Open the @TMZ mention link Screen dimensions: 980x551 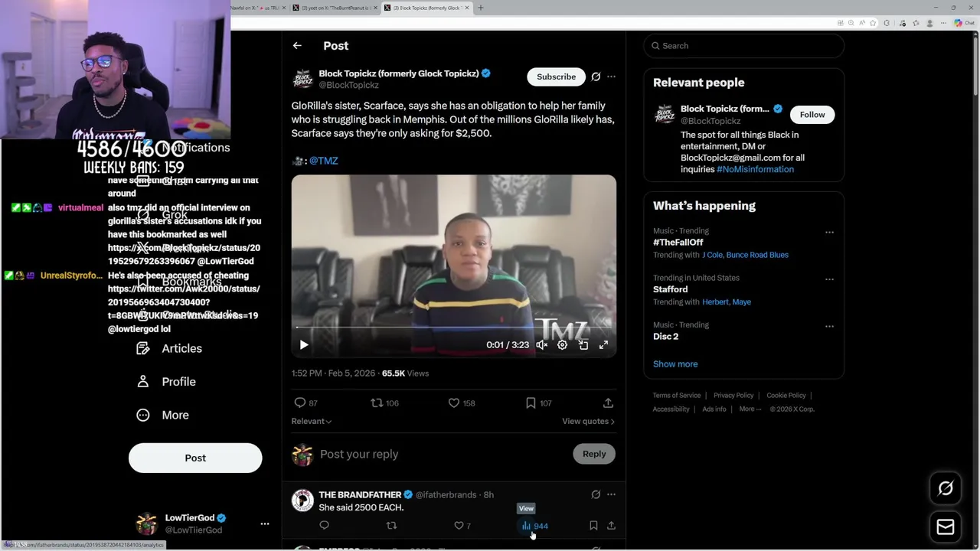point(323,161)
